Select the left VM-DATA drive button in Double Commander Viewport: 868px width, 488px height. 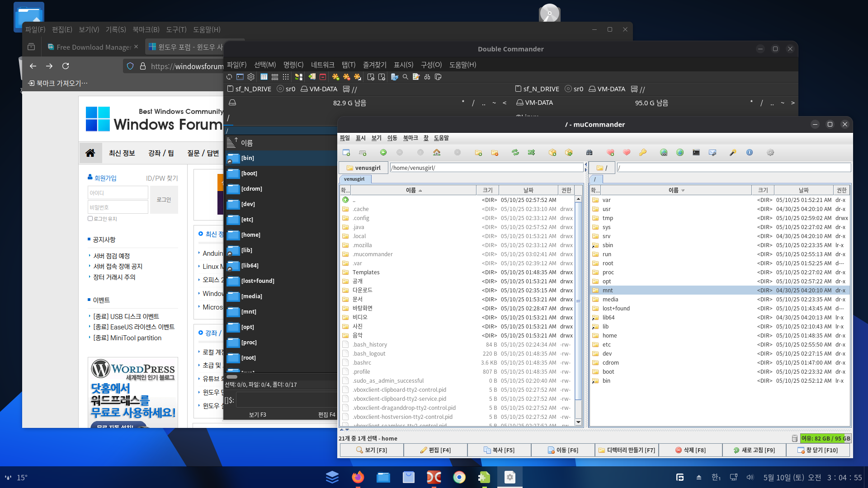(x=319, y=89)
